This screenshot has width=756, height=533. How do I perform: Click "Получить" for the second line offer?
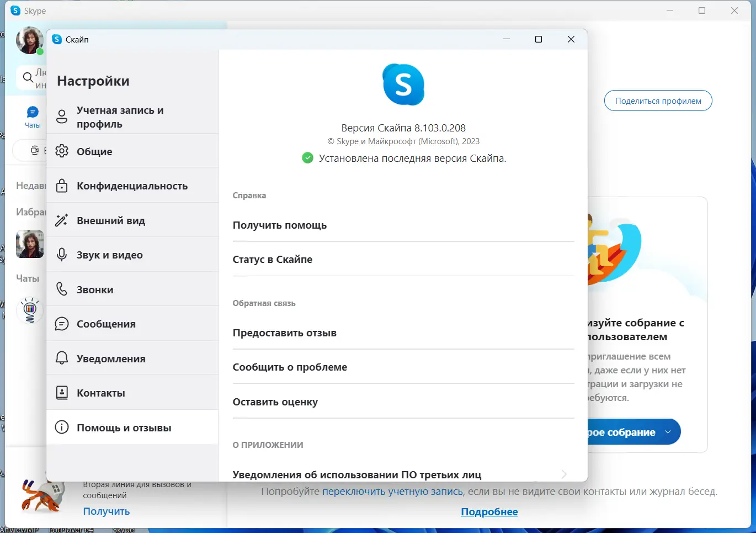(105, 511)
